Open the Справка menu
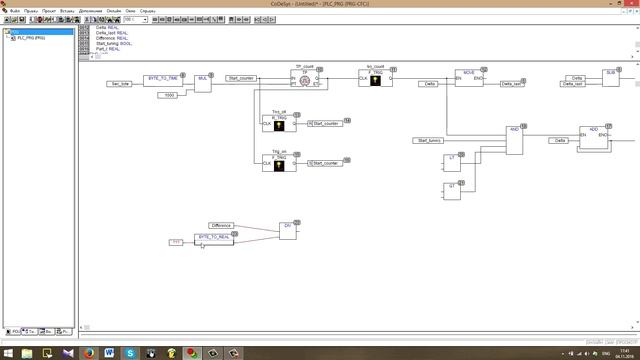This screenshot has width=640, height=360. point(148,11)
